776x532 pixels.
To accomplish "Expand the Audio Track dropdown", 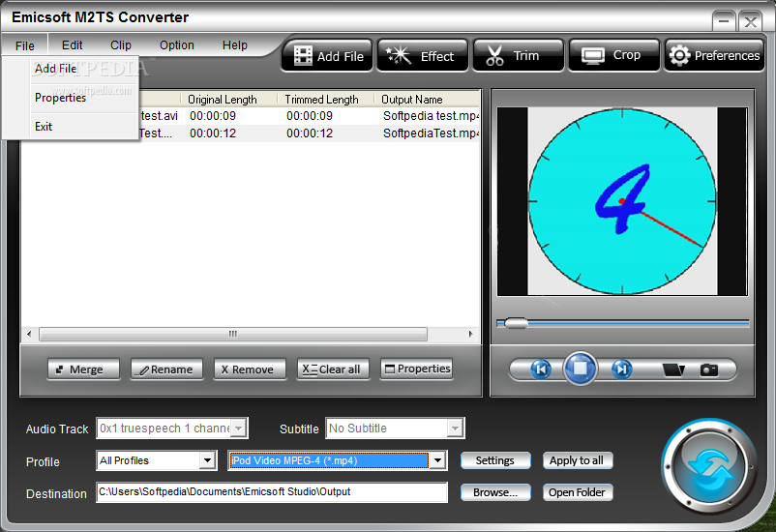I will coord(239,429).
